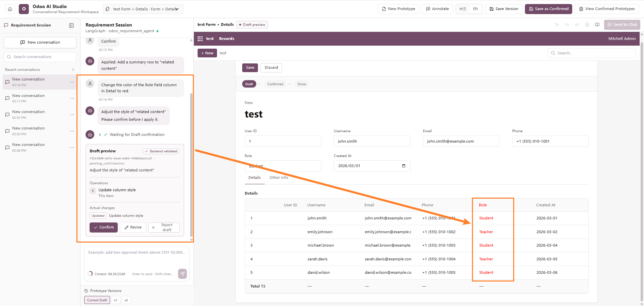Image resolution: width=644 pixels, height=306 pixels.
Task: Click the chat panel vertical scrollbar
Action: click(x=191, y=165)
